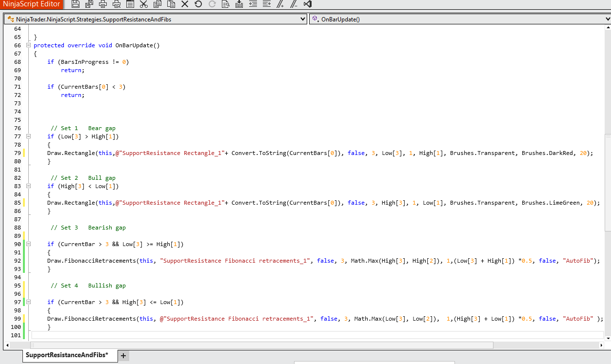Save the script with the floppy icon
Viewport: 611px width, 364px height.
[x=76, y=4]
